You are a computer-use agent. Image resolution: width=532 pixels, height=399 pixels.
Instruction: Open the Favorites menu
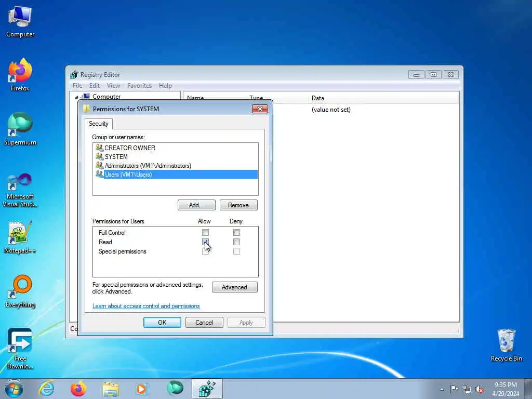[x=139, y=86]
